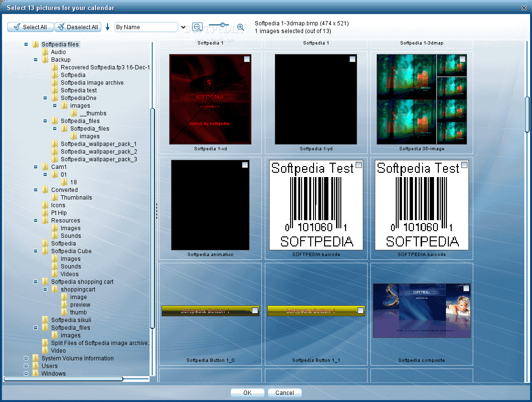Confirm selection with the OK button
This screenshot has height=402, width=532.
click(x=247, y=393)
